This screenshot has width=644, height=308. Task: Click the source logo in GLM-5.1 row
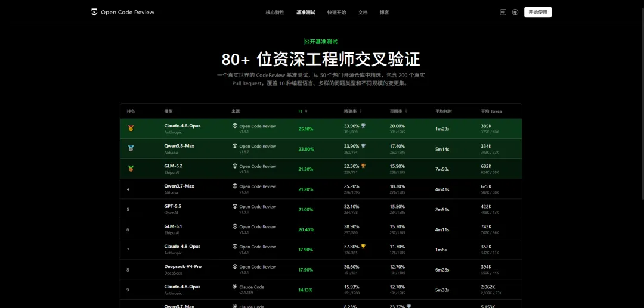[x=235, y=226]
